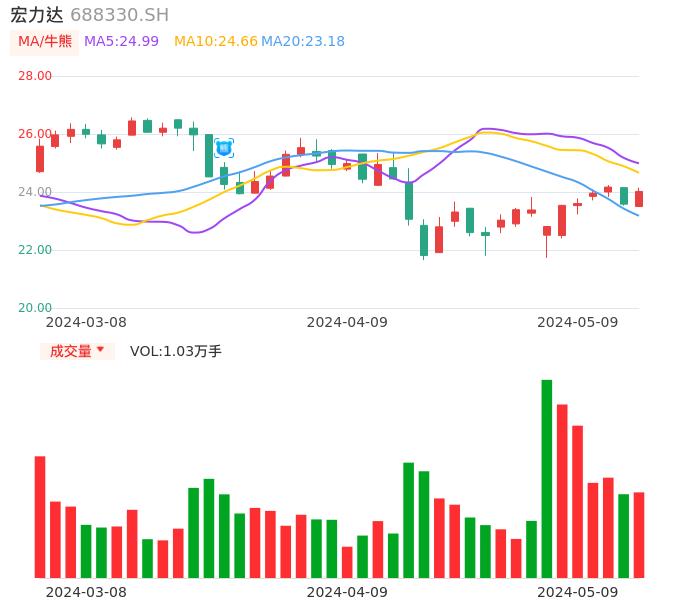686x606 pixels.
Task: Click the 2024-05-09 date label under the volume chart
Action: click(578, 591)
